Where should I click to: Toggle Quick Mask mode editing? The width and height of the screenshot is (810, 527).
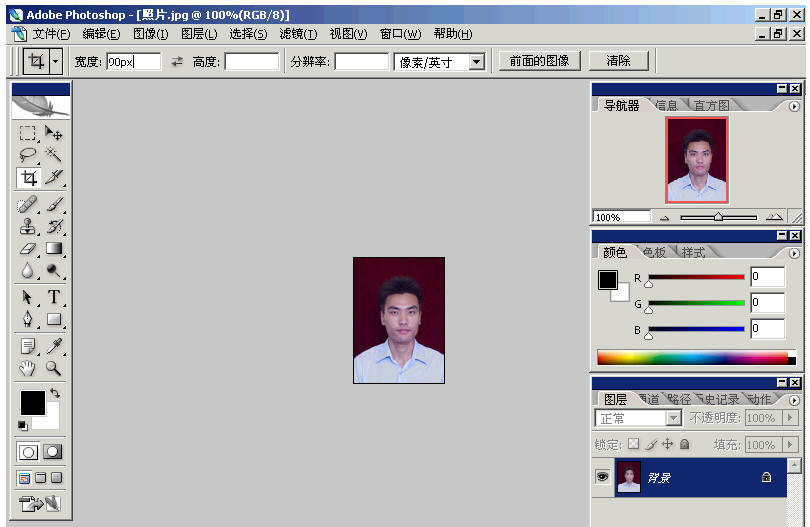pyautogui.click(x=52, y=452)
